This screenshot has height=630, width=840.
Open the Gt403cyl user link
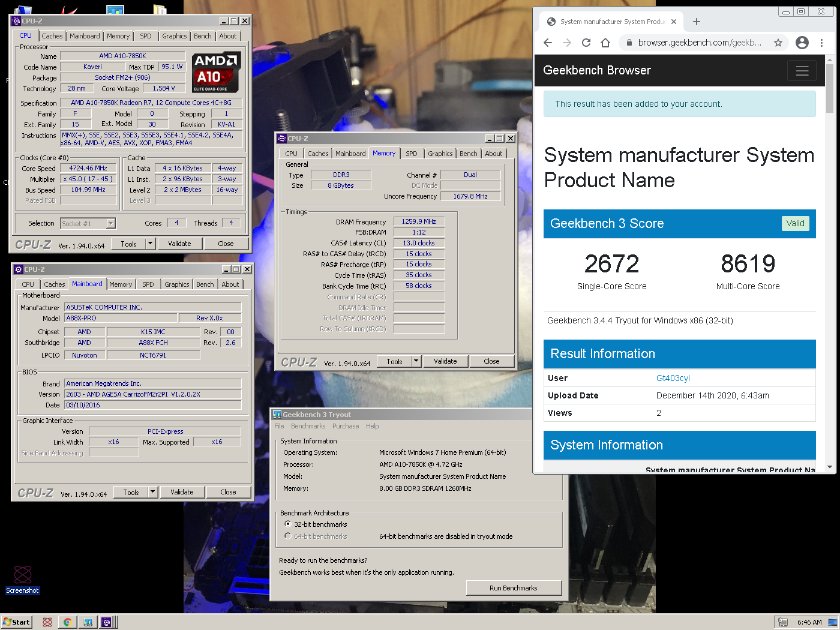coord(673,378)
